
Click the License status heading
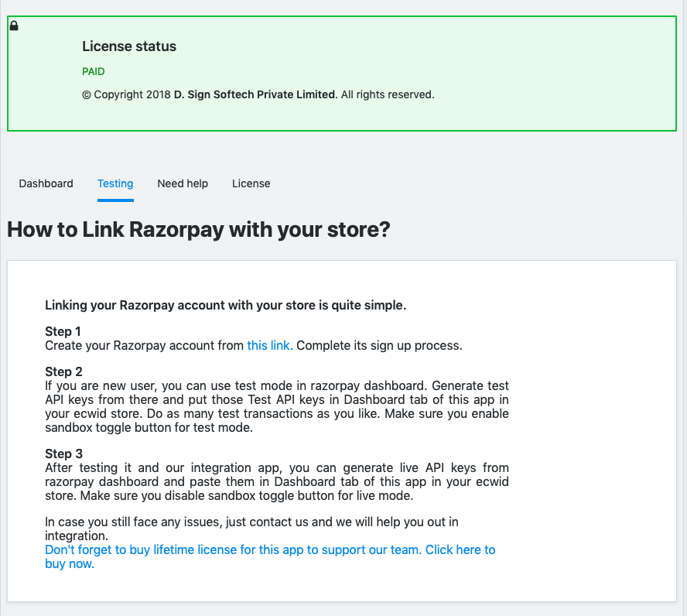click(x=129, y=46)
